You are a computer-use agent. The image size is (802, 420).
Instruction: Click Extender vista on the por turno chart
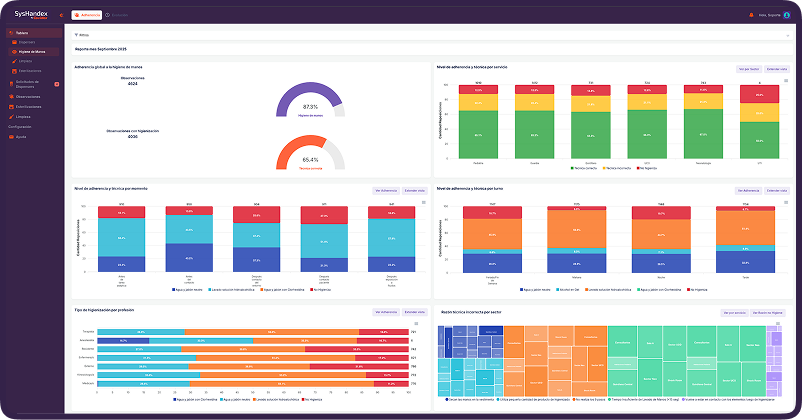click(x=777, y=191)
